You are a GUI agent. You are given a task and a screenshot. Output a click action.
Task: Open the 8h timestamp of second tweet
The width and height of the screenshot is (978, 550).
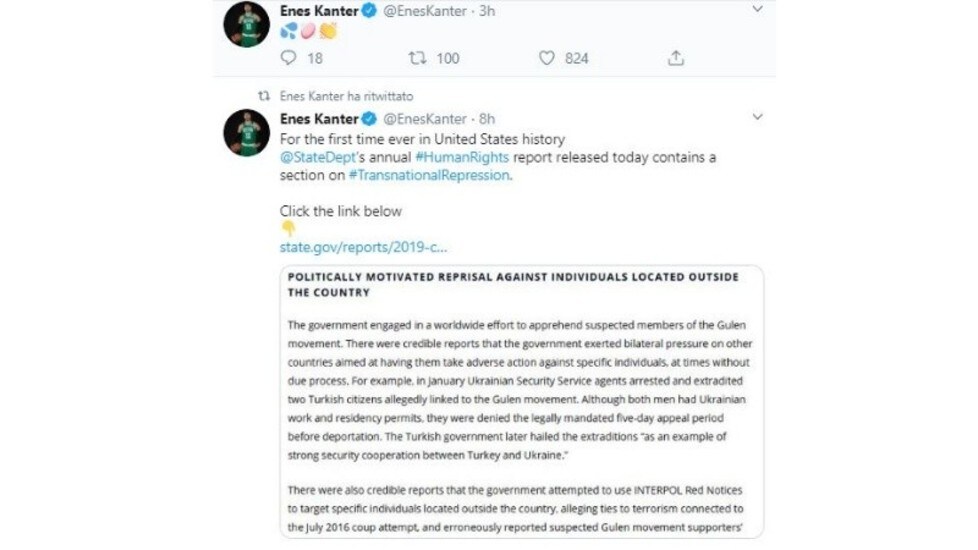[487, 118]
